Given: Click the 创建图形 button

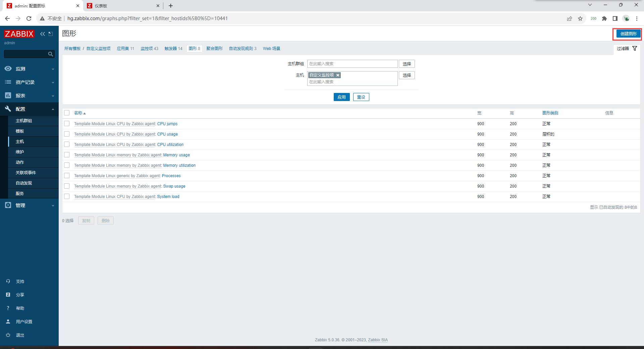Looking at the screenshot, I should [x=628, y=34].
